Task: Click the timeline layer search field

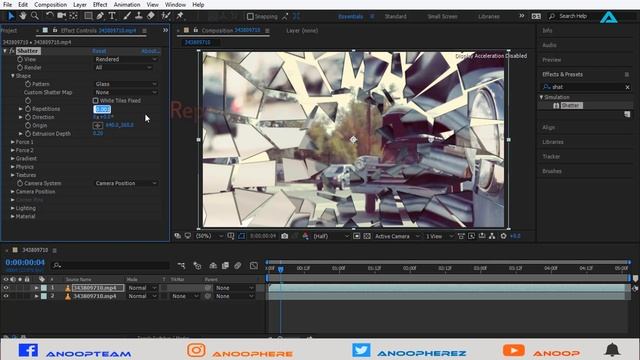Action: 110,265
